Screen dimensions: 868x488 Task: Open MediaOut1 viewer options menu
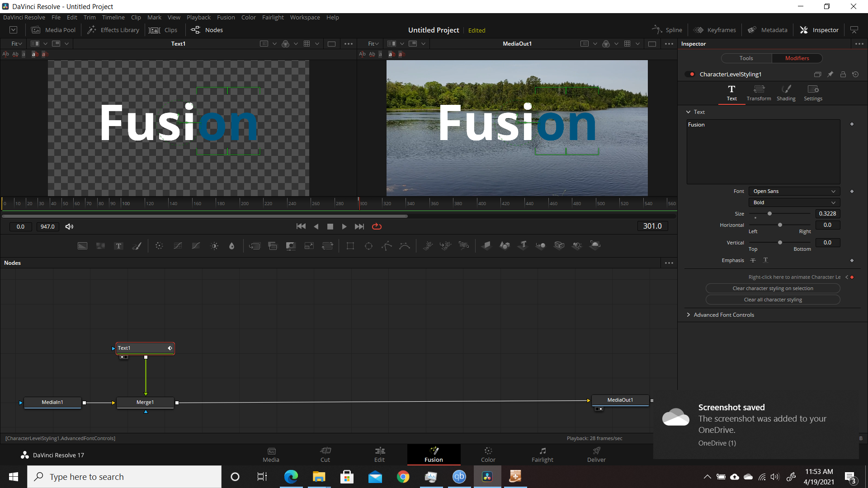[669, 44]
